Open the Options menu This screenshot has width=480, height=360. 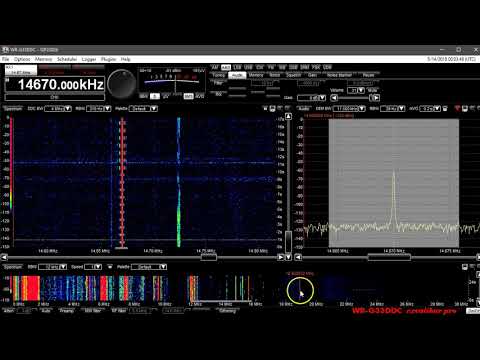coord(22,59)
